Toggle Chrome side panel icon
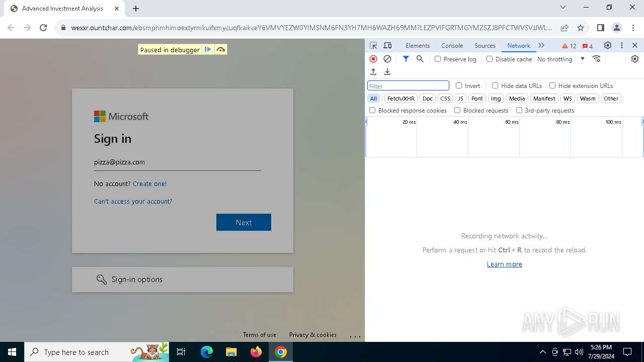Image resolution: width=644 pixels, height=362 pixels. [x=600, y=28]
